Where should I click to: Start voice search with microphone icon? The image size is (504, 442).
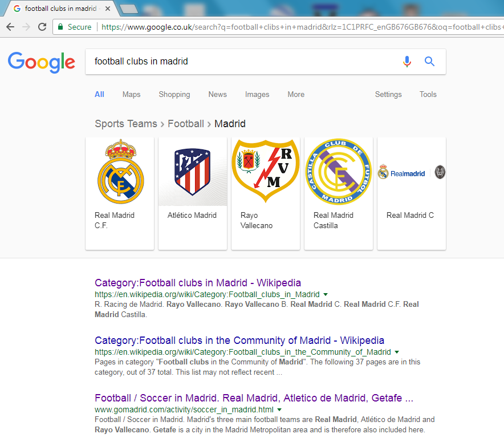tap(407, 61)
